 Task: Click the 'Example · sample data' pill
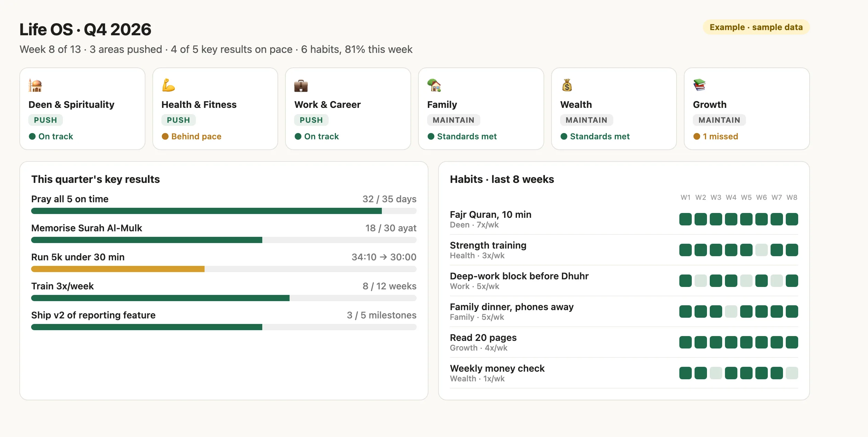[756, 27]
